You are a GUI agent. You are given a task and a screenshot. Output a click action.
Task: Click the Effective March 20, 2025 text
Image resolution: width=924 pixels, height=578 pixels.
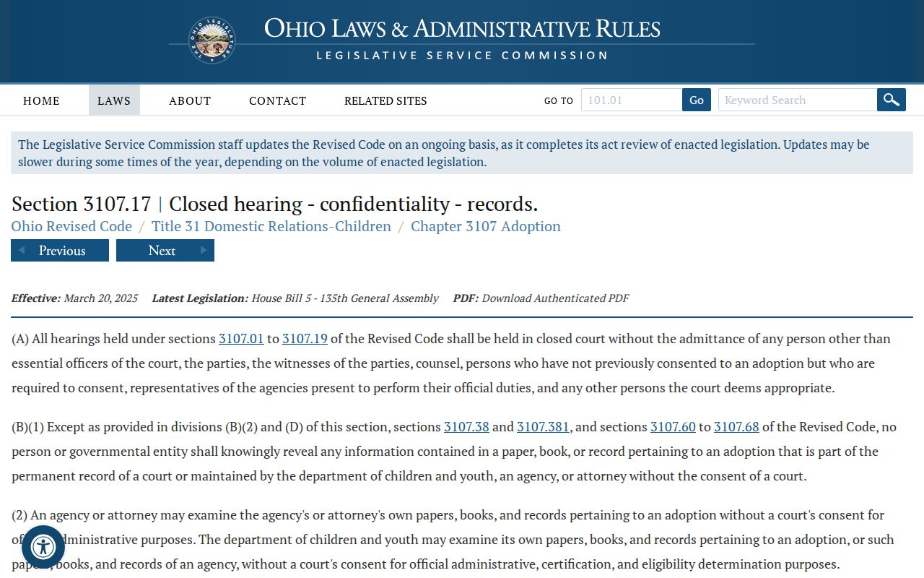(74, 298)
